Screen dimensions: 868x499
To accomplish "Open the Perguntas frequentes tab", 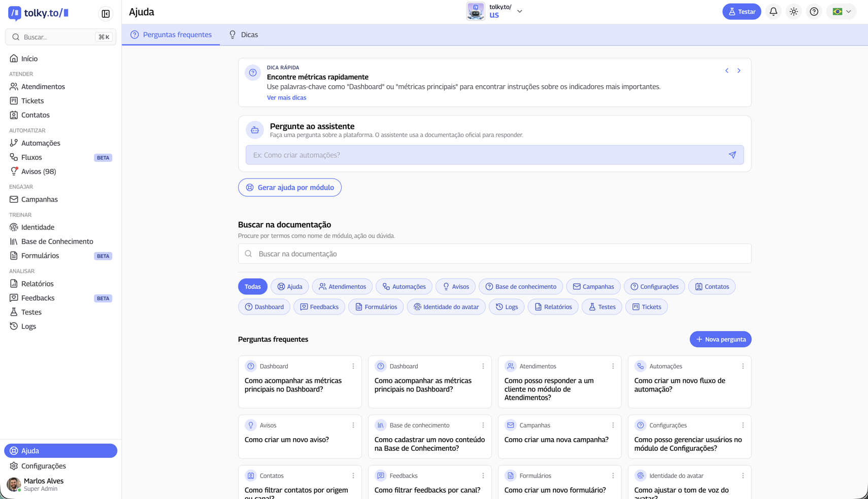I will [x=171, y=34].
